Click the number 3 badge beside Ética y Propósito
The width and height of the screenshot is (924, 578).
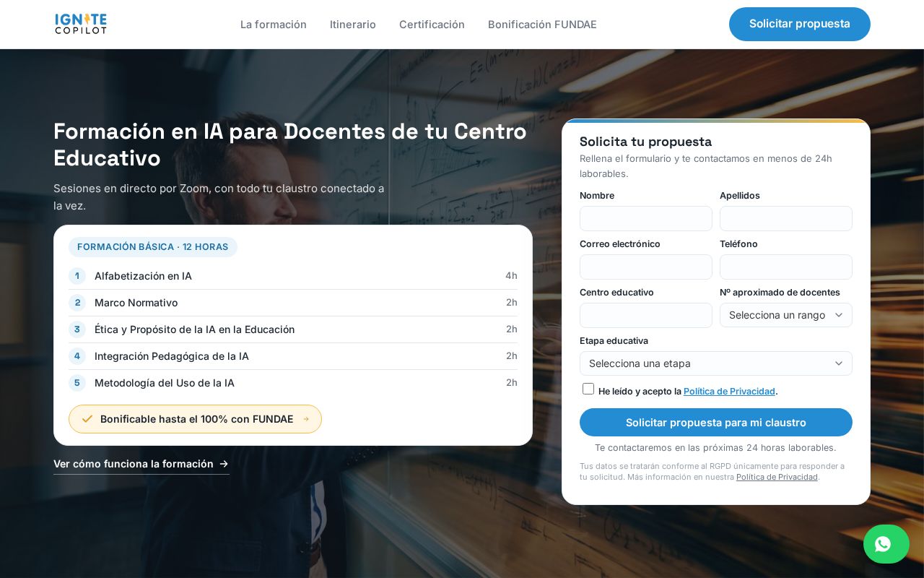pos(77,329)
